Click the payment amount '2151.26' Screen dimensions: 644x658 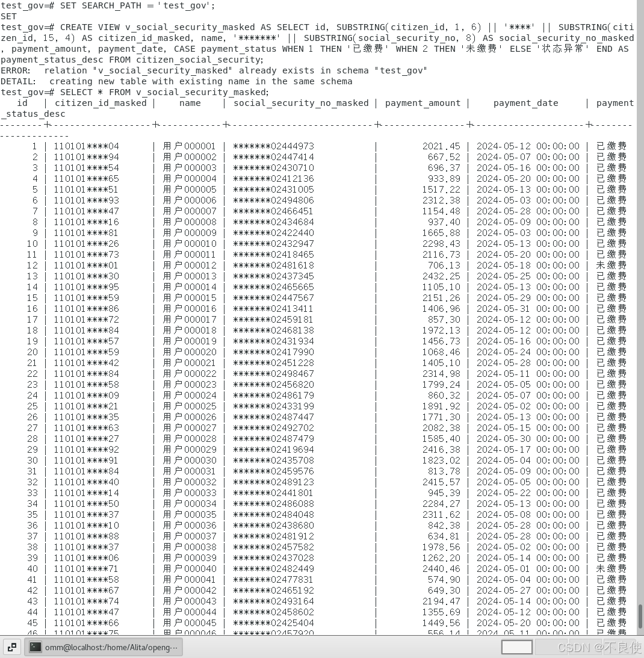[441, 298]
